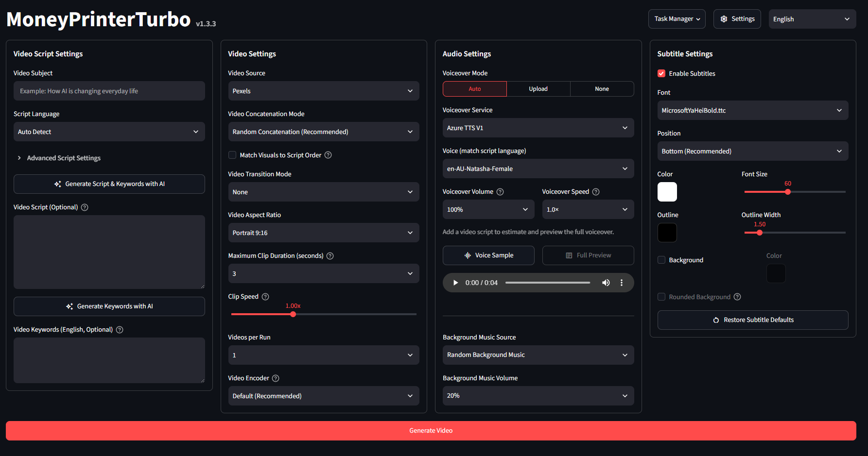The width and height of the screenshot is (868, 456).
Task: Open Background Music Source dropdown
Action: tap(538, 355)
